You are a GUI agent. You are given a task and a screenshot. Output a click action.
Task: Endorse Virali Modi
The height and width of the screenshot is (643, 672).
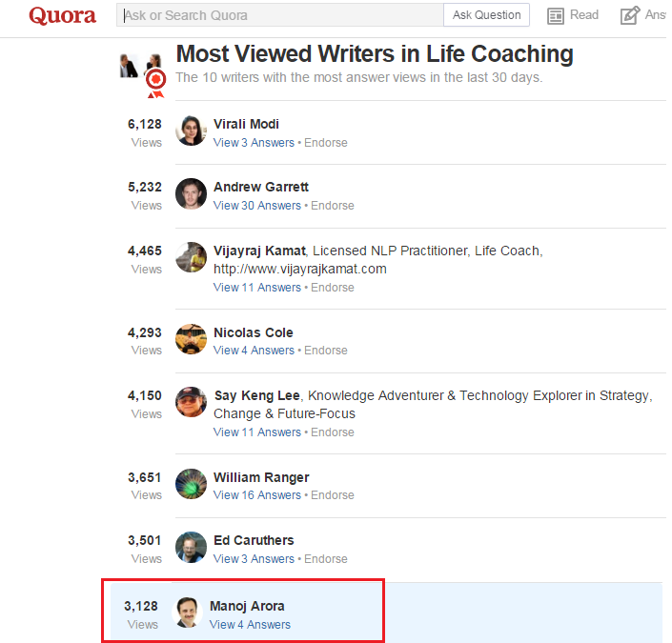[x=326, y=143]
